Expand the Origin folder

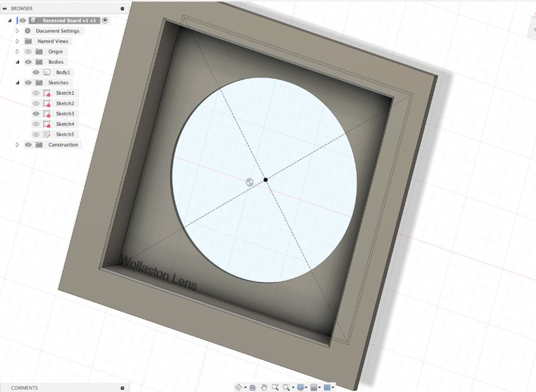(17, 52)
